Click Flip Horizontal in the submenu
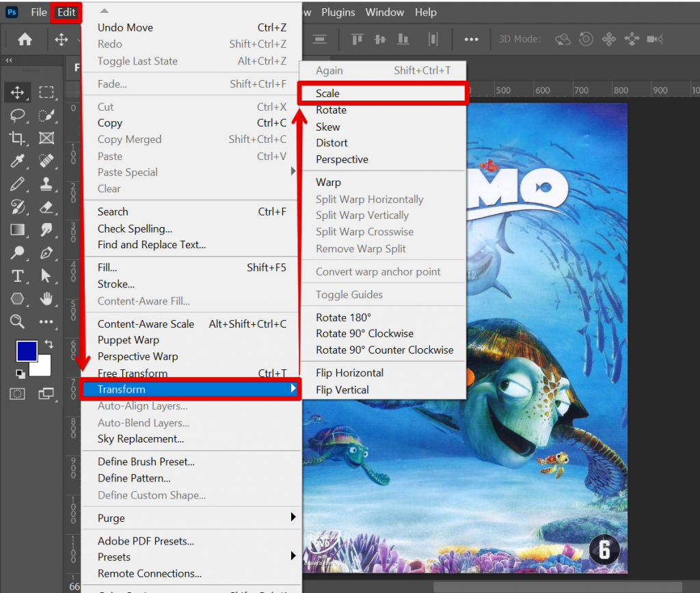700x593 pixels. coord(349,373)
